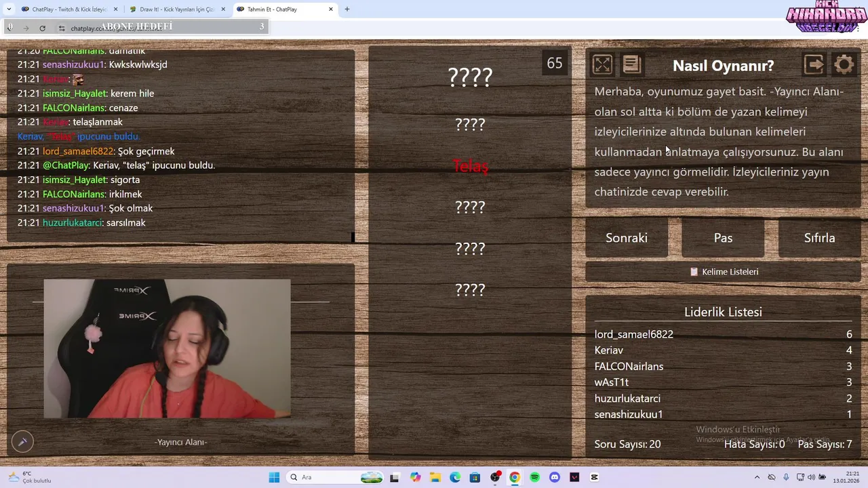Click the streamer webcam video
This screenshot has width=868, height=488.
167,348
